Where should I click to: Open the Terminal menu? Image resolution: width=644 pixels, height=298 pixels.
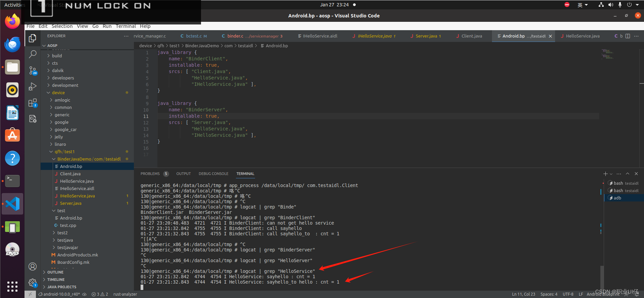coord(126,26)
